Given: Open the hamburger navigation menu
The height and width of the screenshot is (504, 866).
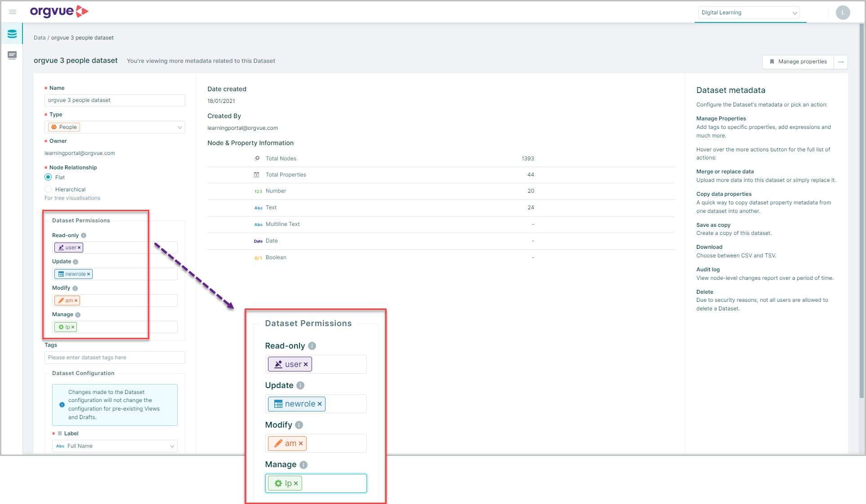Looking at the screenshot, I should tap(13, 12).
